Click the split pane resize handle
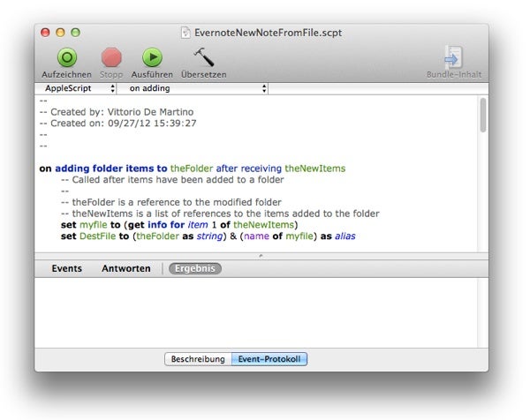The width and height of the screenshot is (530, 420). (261, 256)
